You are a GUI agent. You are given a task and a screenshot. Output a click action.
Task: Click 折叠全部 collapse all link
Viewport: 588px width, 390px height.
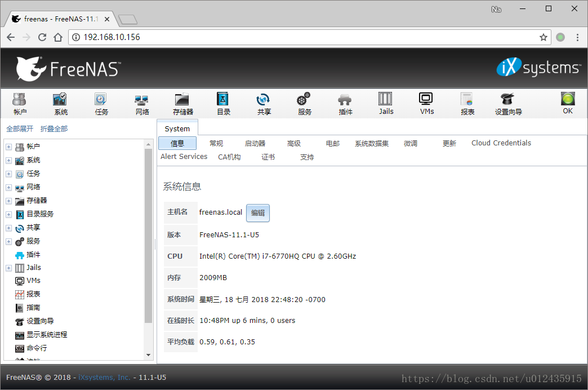pos(54,128)
